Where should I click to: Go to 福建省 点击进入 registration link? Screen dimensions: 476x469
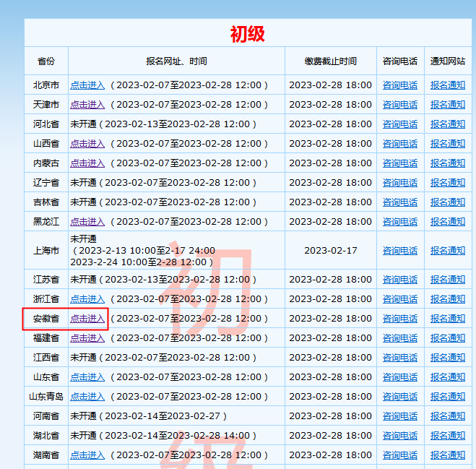pos(87,338)
